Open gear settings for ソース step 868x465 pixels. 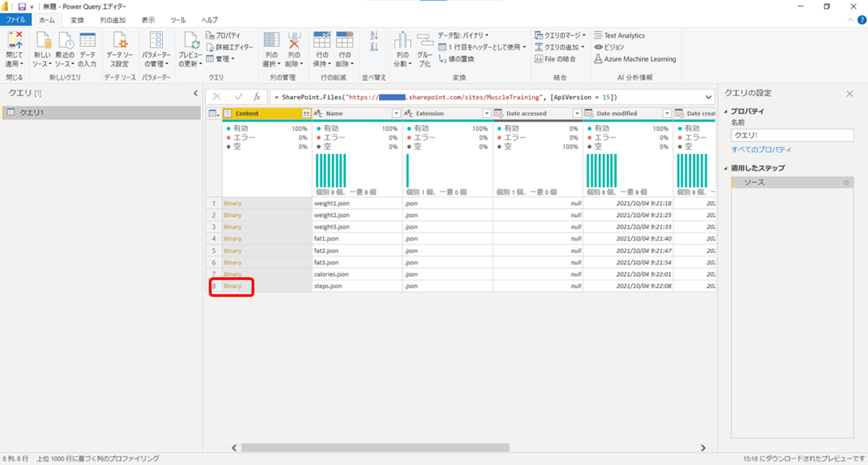pyautogui.click(x=846, y=183)
